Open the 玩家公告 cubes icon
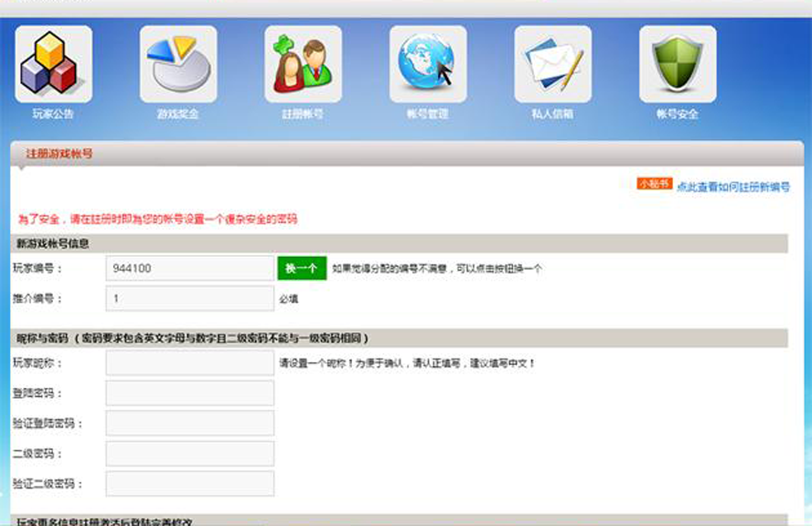The height and width of the screenshot is (526, 812). (54, 64)
